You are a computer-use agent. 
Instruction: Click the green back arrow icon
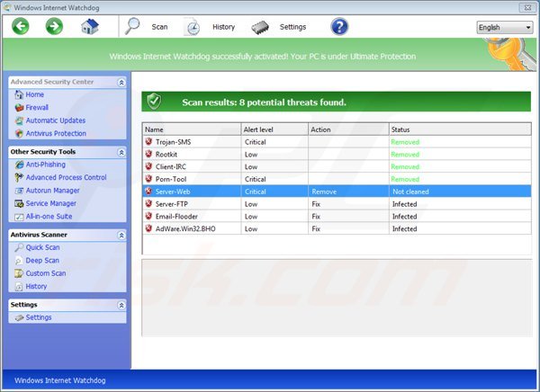coord(21,26)
